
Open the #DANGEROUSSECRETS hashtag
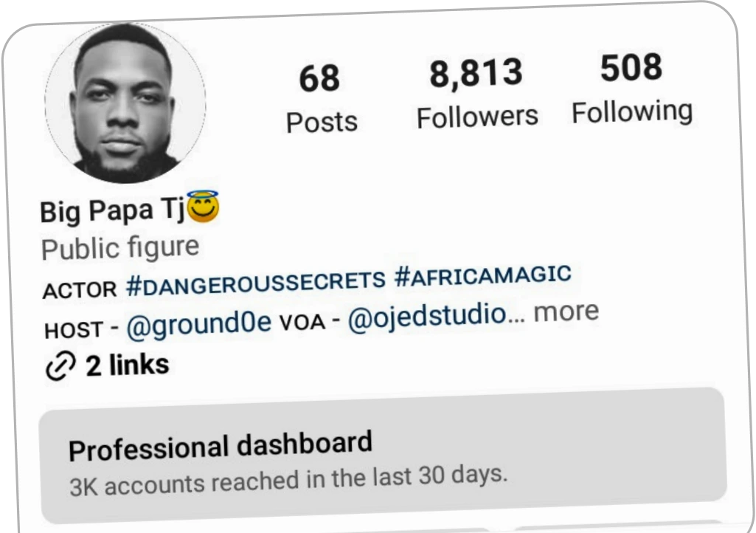pos(256,283)
